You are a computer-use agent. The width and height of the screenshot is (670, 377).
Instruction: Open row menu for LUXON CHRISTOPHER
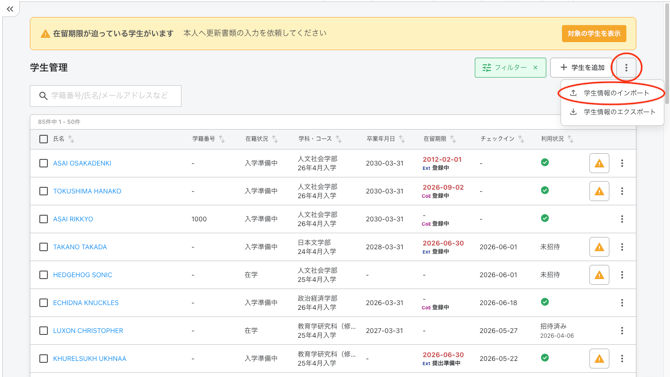click(x=622, y=331)
